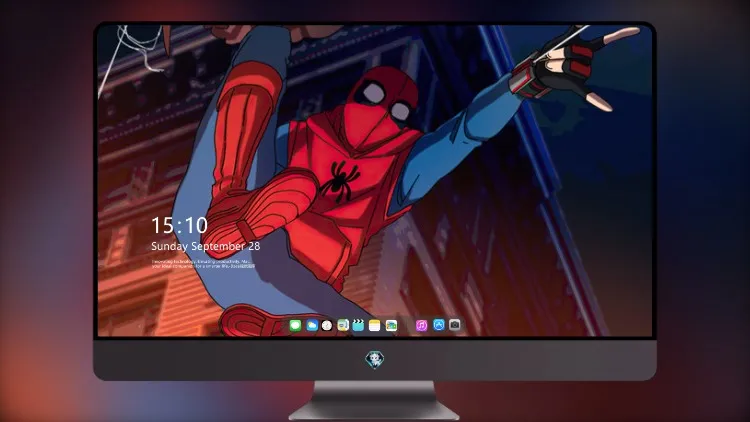Click the logo badge on monitor chin
Viewport: 750px width, 422px height.
(x=375, y=359)
